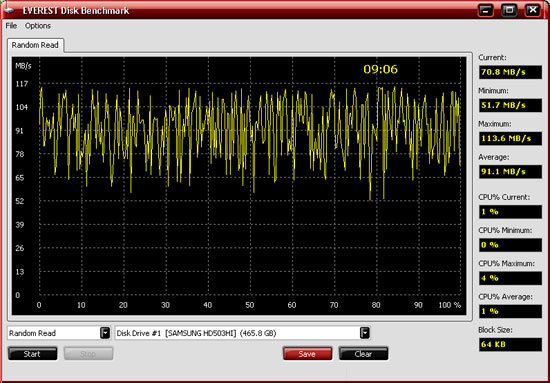This screenshot has height=383, width=550.
Task: Save the benchmark results
Action: click(x=307, y=354)
